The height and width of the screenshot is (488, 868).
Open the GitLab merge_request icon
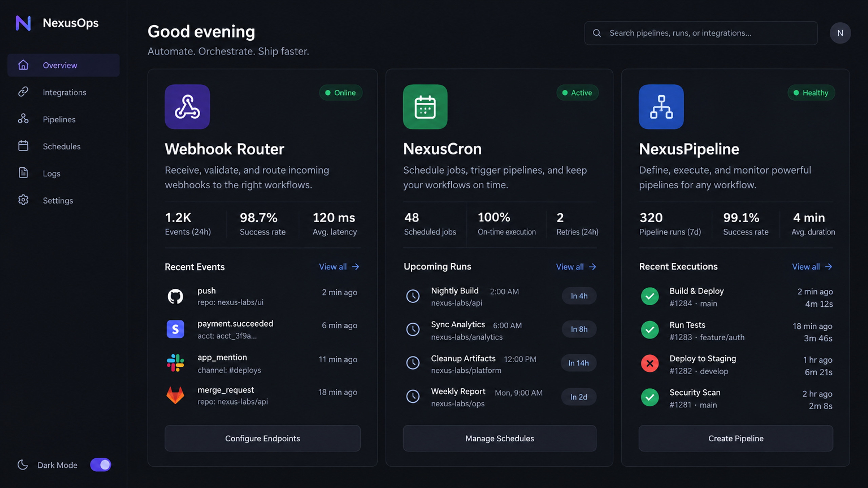175,395
